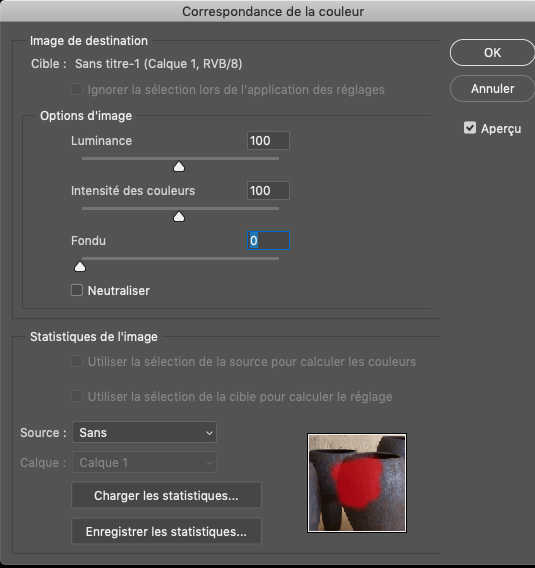Click Enregistrer les statistiques button
This screenshot has width=535, height=568.
coord(166,531)
